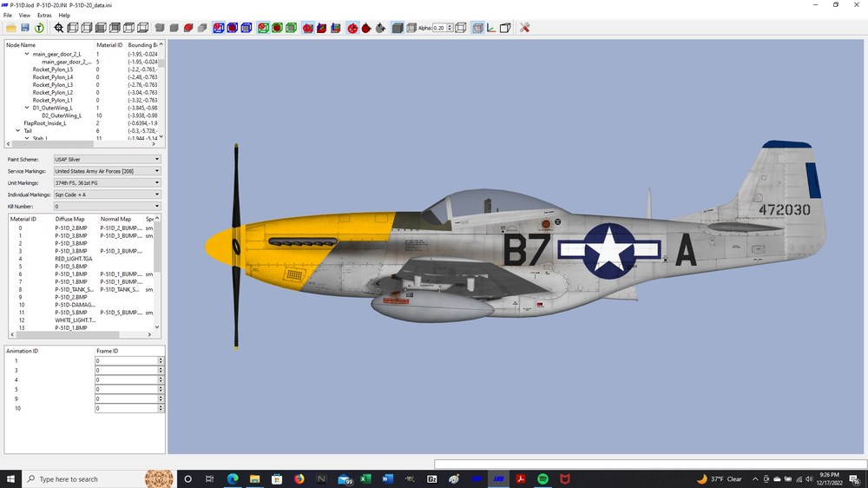The image size is (868, 488).
Task: Click the dark red ladybug icon
Action: pos(366,28)
